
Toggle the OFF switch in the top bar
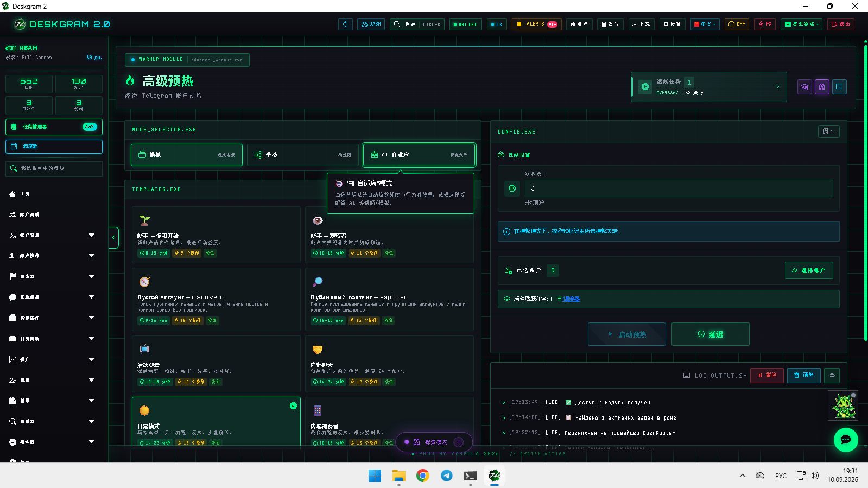[737, 24]
